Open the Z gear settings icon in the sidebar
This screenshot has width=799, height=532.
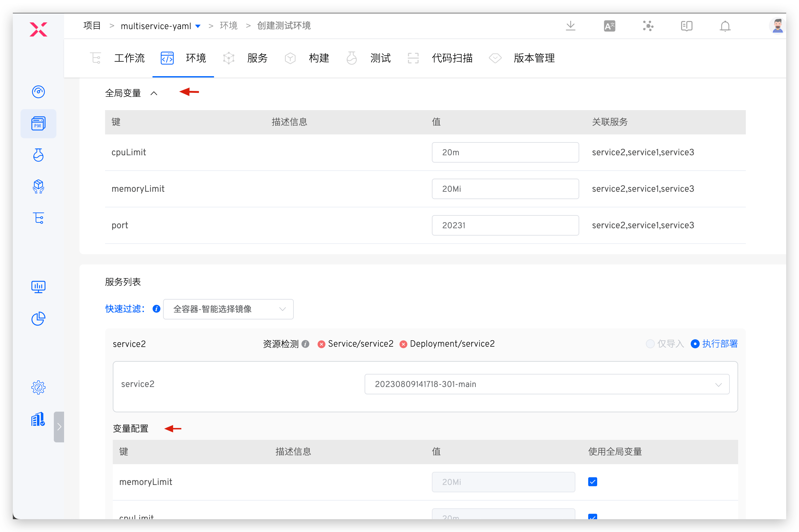(x=38, y=387)
